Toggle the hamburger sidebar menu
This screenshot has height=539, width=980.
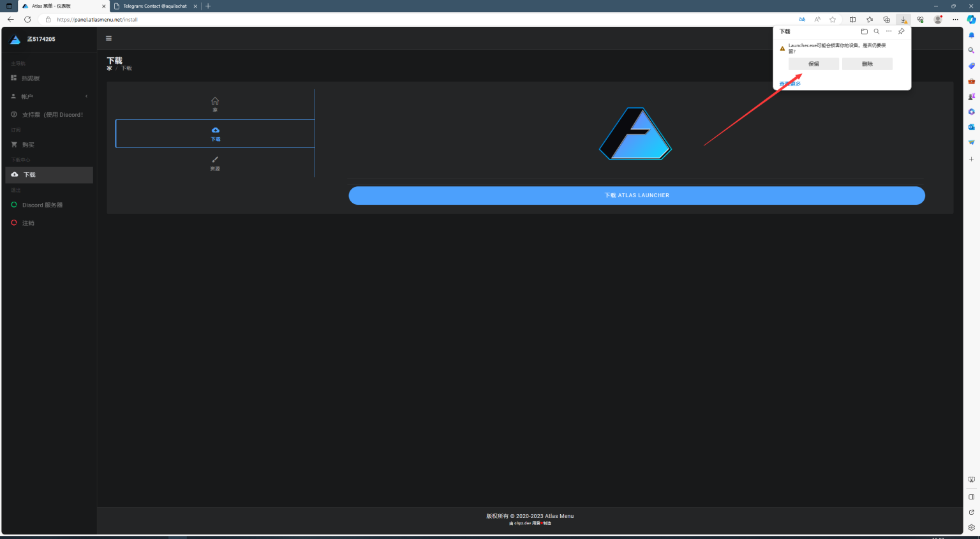click(x=108, y=38)
